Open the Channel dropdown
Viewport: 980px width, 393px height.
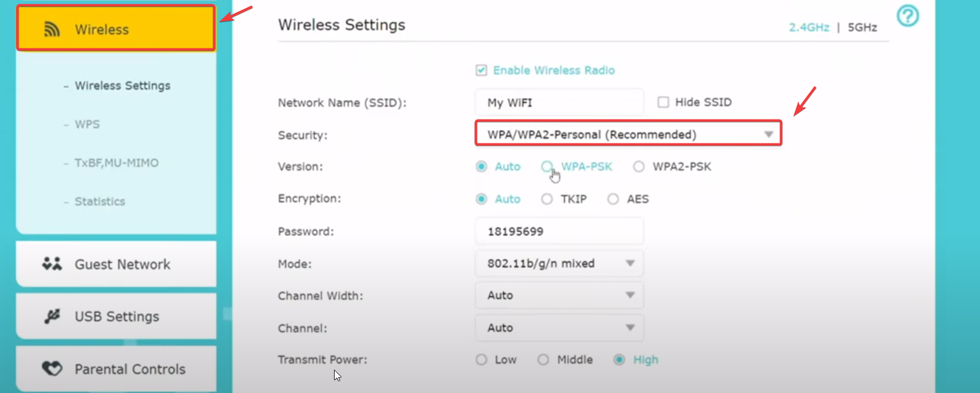559,328
